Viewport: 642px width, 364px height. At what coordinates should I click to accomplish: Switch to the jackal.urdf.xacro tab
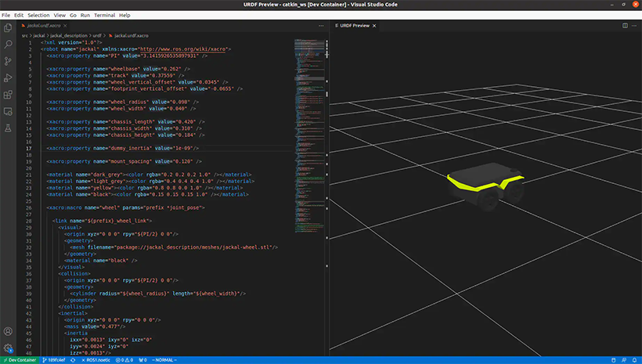pos(43,25)
